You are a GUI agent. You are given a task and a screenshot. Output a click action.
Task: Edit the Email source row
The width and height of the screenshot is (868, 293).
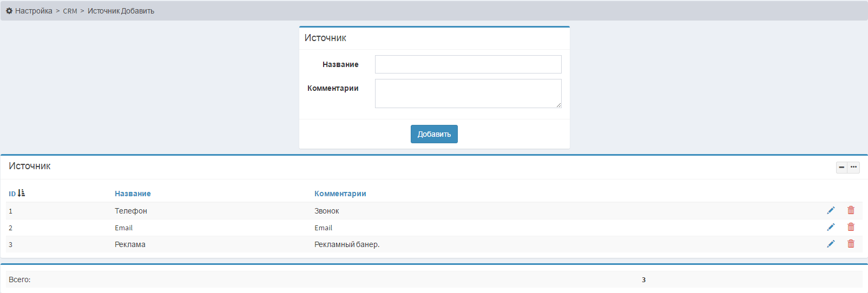click(831, 227)
